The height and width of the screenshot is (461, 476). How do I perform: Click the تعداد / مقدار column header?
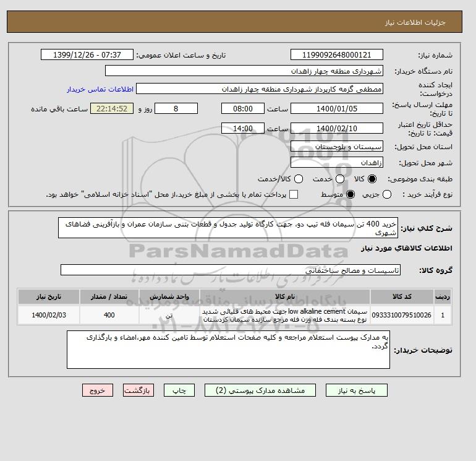(x=109, y=296)
